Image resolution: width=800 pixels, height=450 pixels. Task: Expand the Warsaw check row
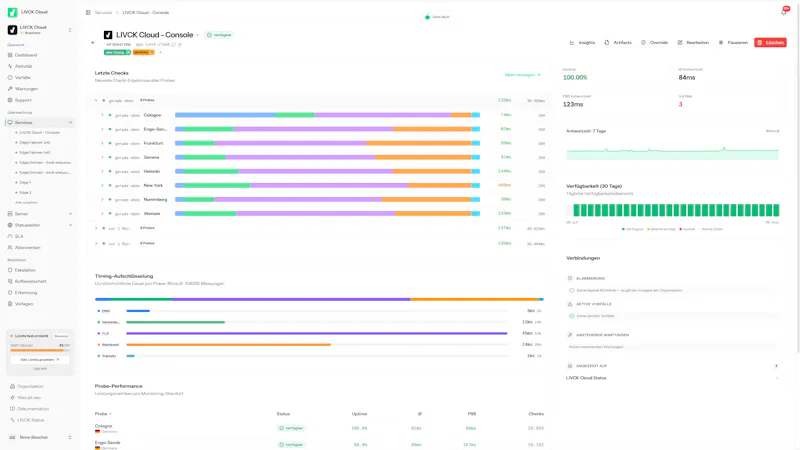(102, 213)
